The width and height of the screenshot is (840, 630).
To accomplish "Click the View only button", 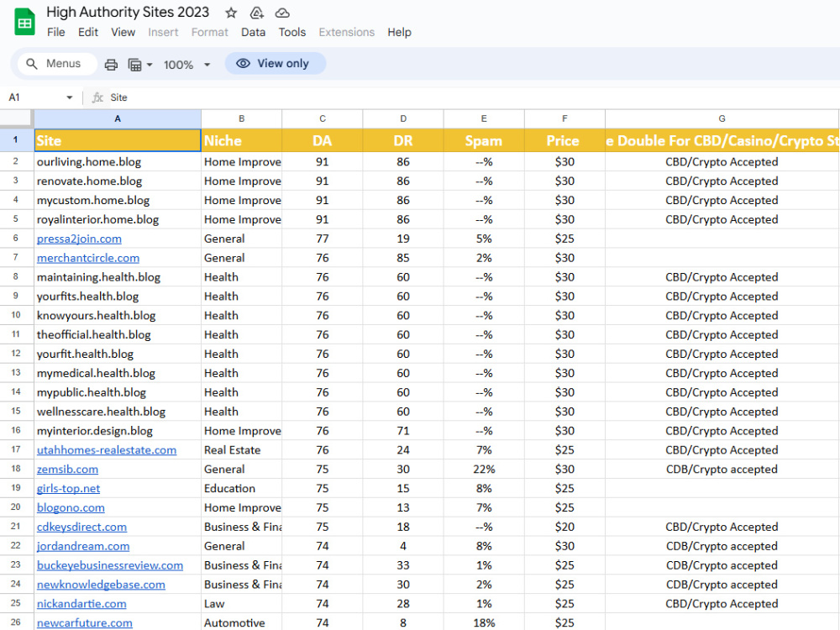I will click(276, 63).
